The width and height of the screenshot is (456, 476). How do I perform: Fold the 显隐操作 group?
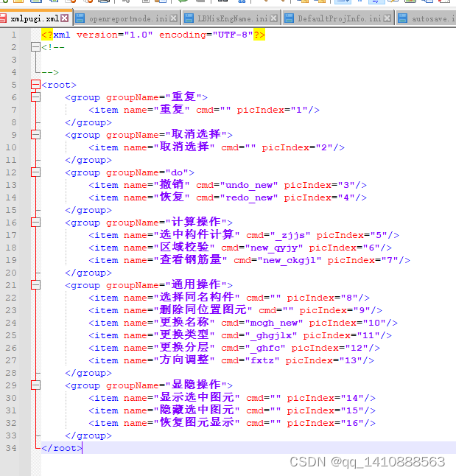35,385
